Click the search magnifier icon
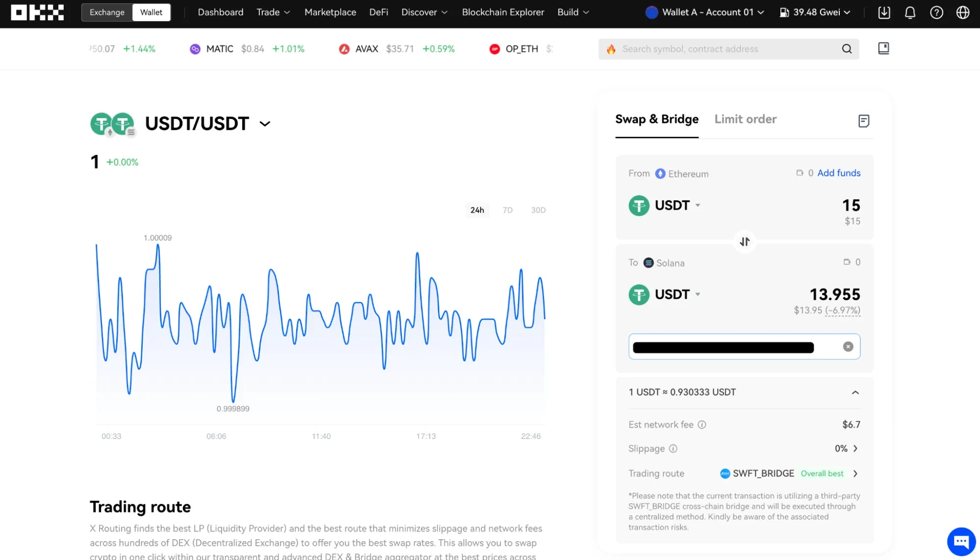Viewport: 980px width, 560px height. [847, 49]
